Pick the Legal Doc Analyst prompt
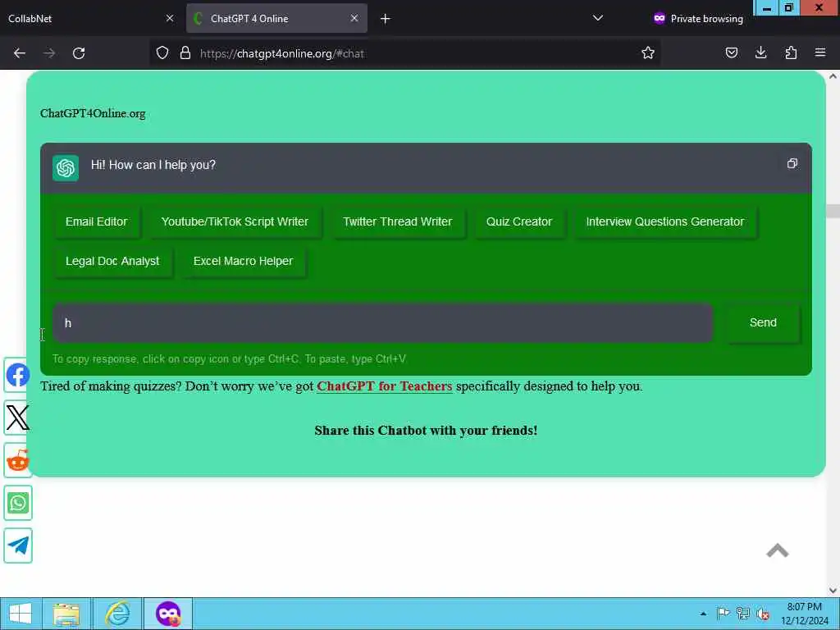Screen dimensions: 840x630 coord(112,262)
